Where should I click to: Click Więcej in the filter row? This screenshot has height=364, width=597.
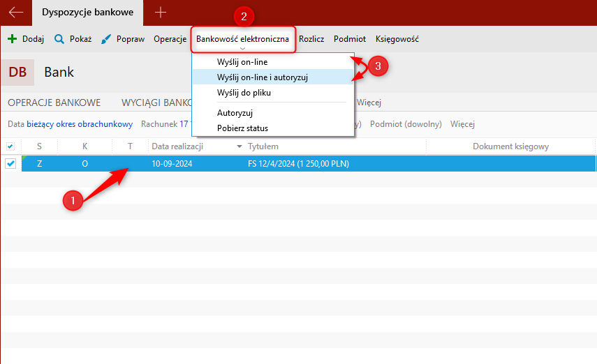462,124
